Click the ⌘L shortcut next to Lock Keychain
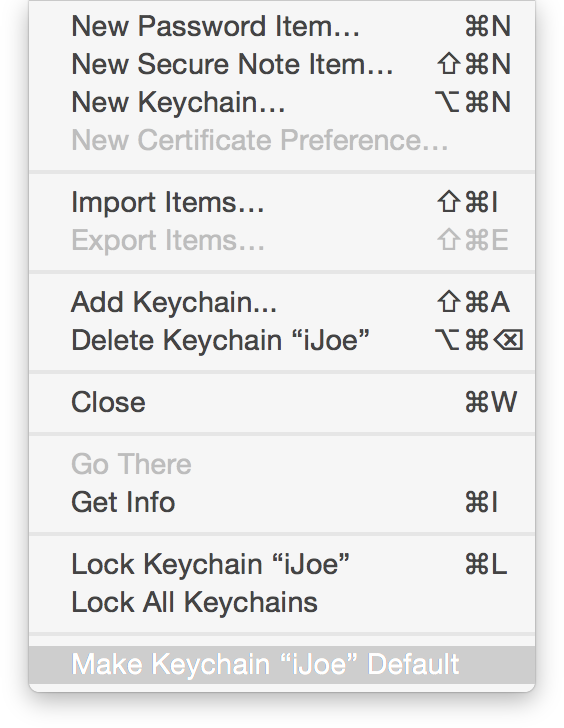This screenshot has width=564, height=728. tap(486, 564)
